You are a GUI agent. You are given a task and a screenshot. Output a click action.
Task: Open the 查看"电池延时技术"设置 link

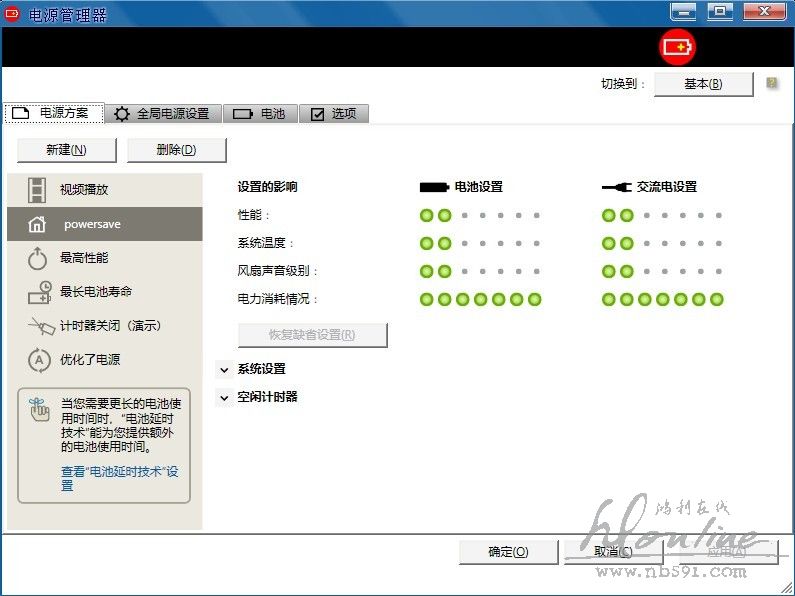point(119,478)
